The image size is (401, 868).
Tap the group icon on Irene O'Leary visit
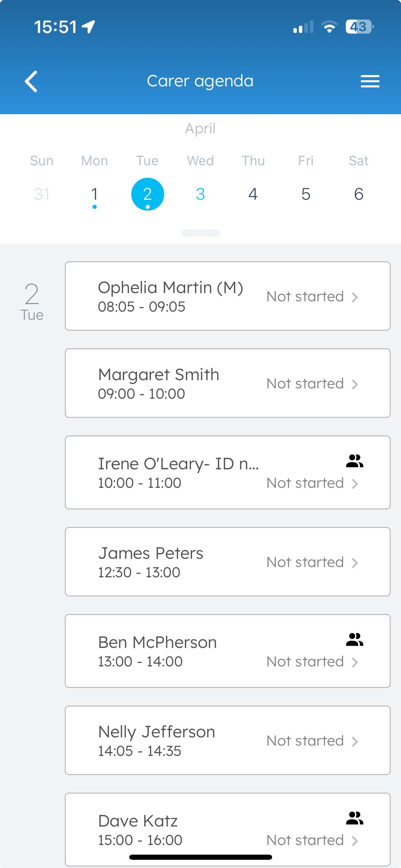(x=355, y=461)
